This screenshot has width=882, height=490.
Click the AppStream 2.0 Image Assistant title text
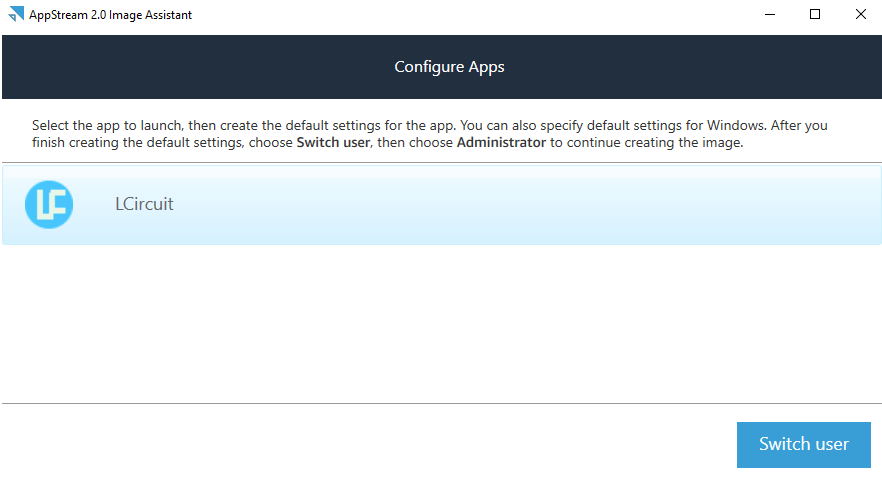[x=111, y=15]
